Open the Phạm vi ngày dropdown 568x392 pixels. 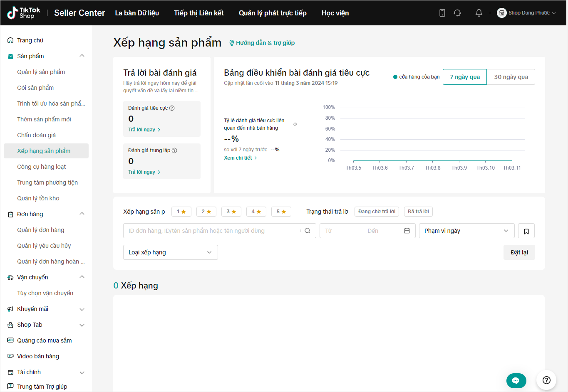[466, 231]
